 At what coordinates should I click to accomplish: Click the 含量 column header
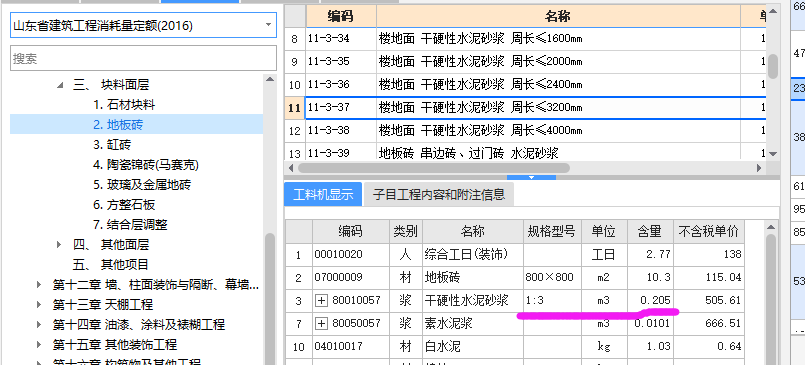(x=650, y=232)
